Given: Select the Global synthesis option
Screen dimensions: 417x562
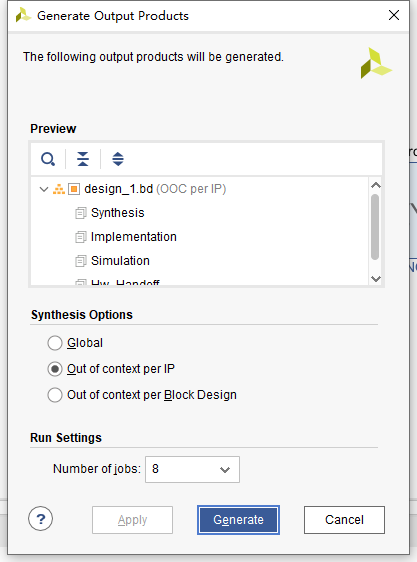Looking at the screenshot, I should point(55,343).
